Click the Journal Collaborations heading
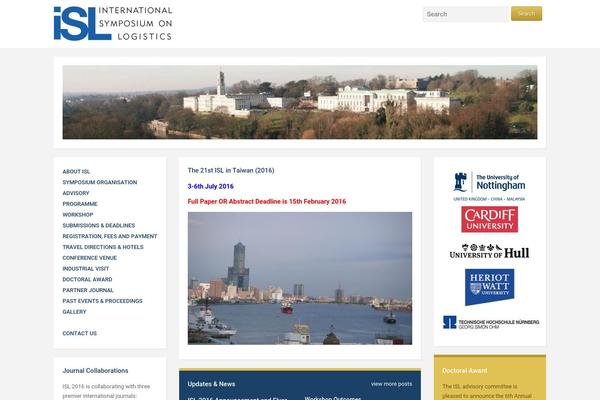The width and height of the screenshot is (600, 400). tap(95, 371)
